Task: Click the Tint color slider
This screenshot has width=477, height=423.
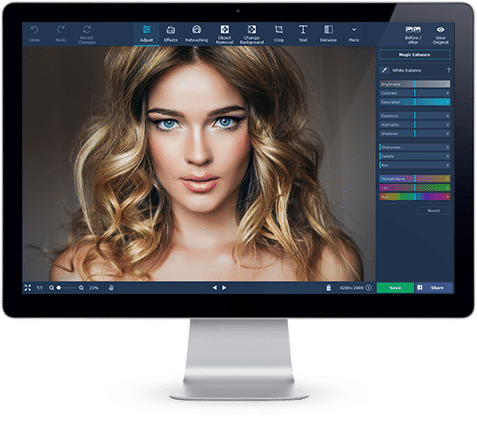Action: tap(415, 188)
